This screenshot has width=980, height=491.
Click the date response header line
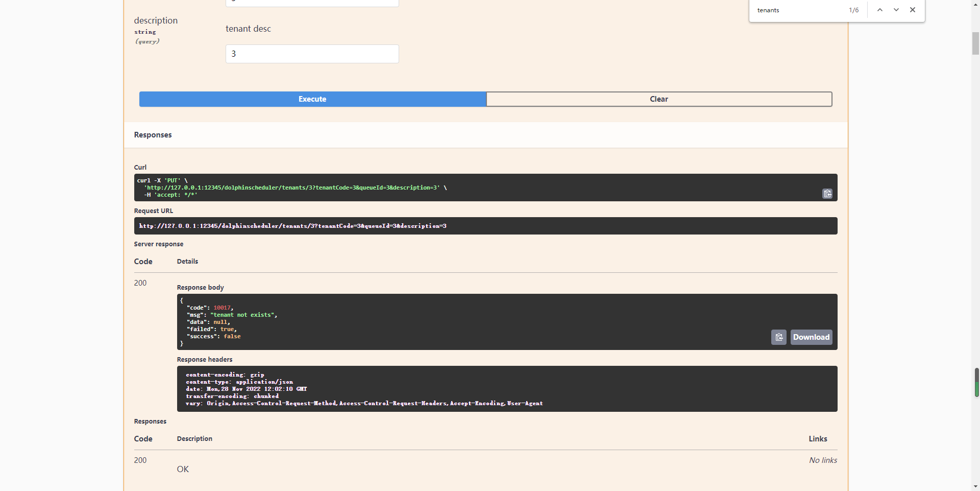(247, 389)
